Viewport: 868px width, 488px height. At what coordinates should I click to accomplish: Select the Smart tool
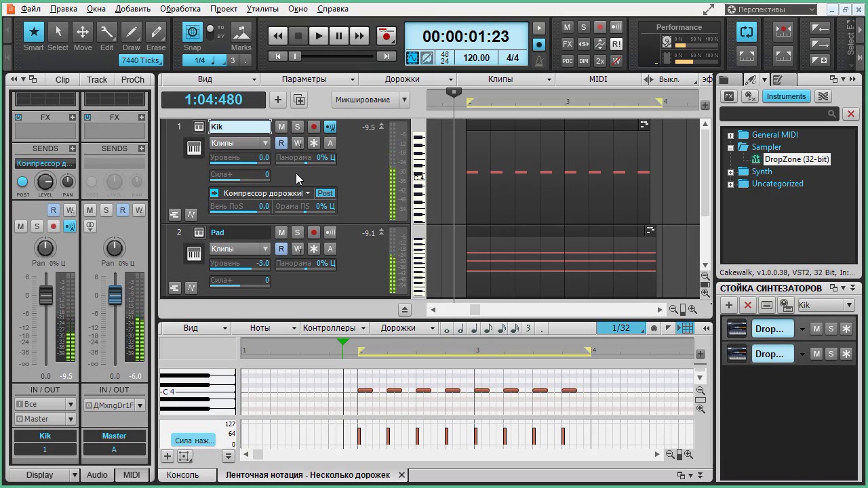33,32
